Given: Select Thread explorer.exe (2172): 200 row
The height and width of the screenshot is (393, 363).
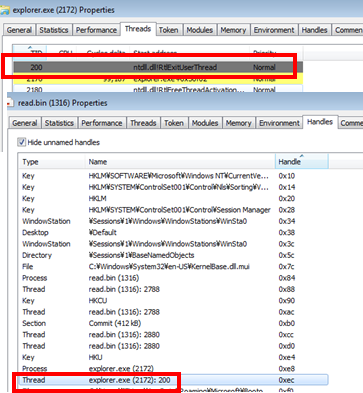Looking at the screenshot, I should (x=173, y=380).
